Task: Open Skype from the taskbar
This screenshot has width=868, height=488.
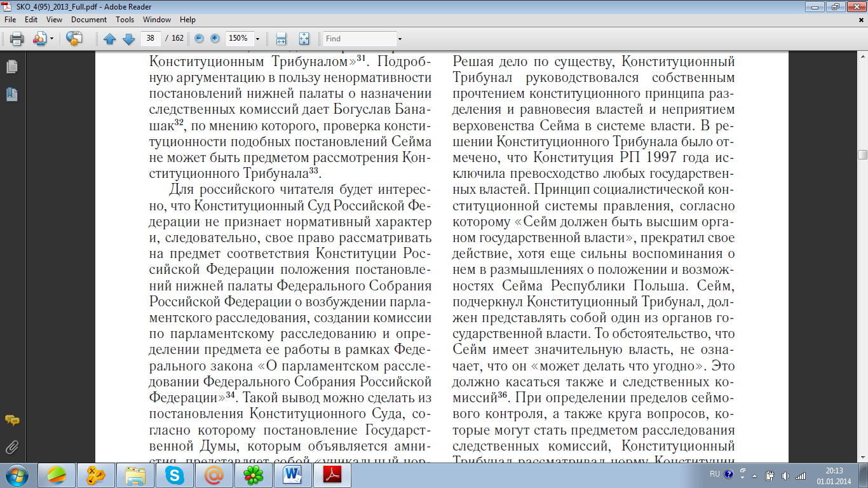Action: coord(174,475)
